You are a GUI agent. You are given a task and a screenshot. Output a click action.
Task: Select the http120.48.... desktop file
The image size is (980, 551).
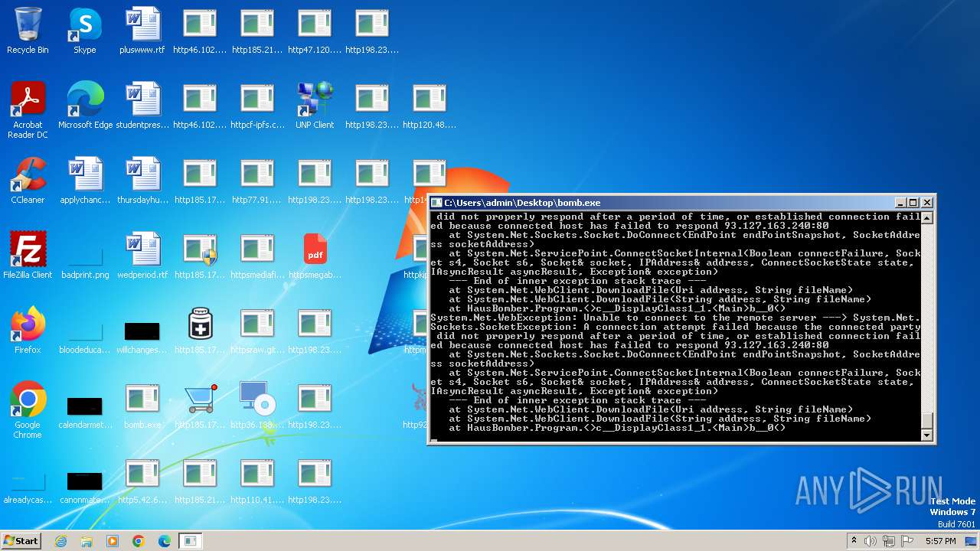[x=430, y=106]
